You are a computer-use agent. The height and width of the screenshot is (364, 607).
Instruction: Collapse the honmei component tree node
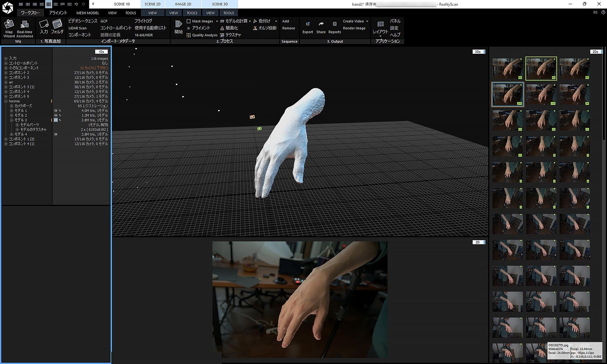[6, 101]
